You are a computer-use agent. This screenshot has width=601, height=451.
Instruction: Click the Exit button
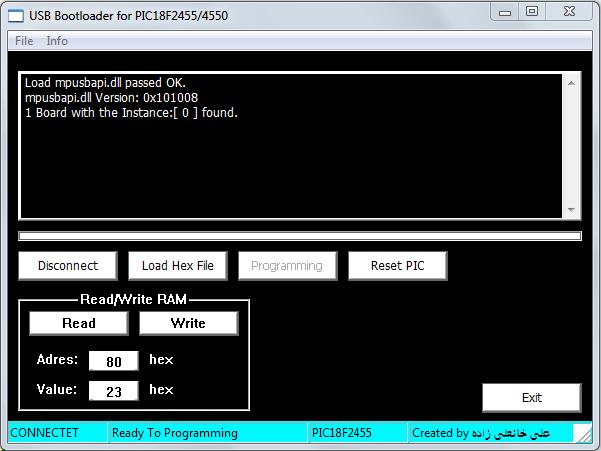coord(531,397)
